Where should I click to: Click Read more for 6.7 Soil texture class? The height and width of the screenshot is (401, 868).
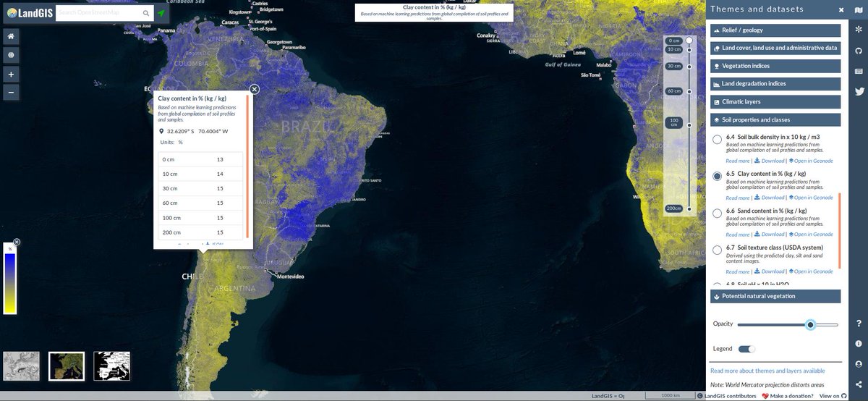tap(738, 271)
